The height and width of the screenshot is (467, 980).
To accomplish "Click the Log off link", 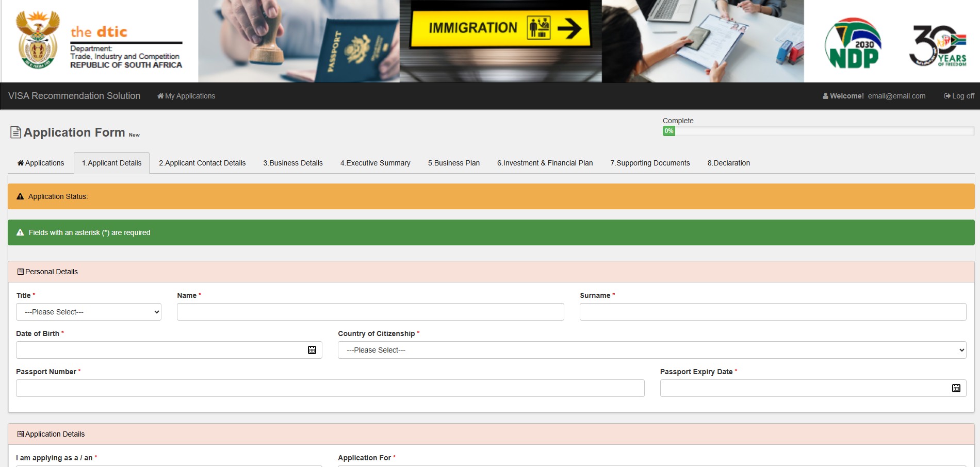I will point(959,96).
